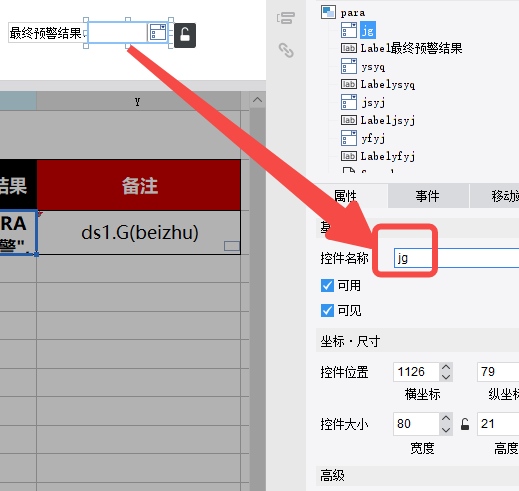Click the combo box icon beside yfyj

click(x=349, y=138)
